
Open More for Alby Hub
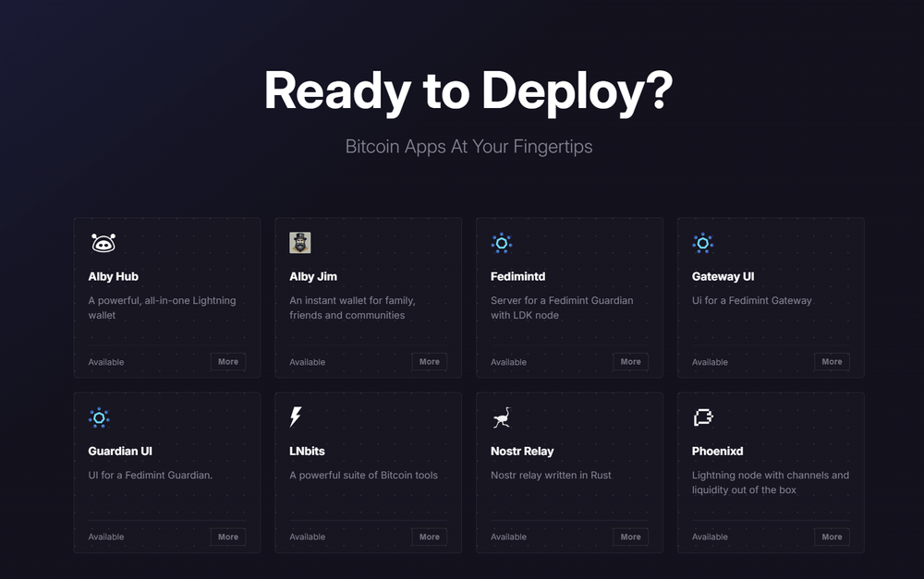(228, 362)
